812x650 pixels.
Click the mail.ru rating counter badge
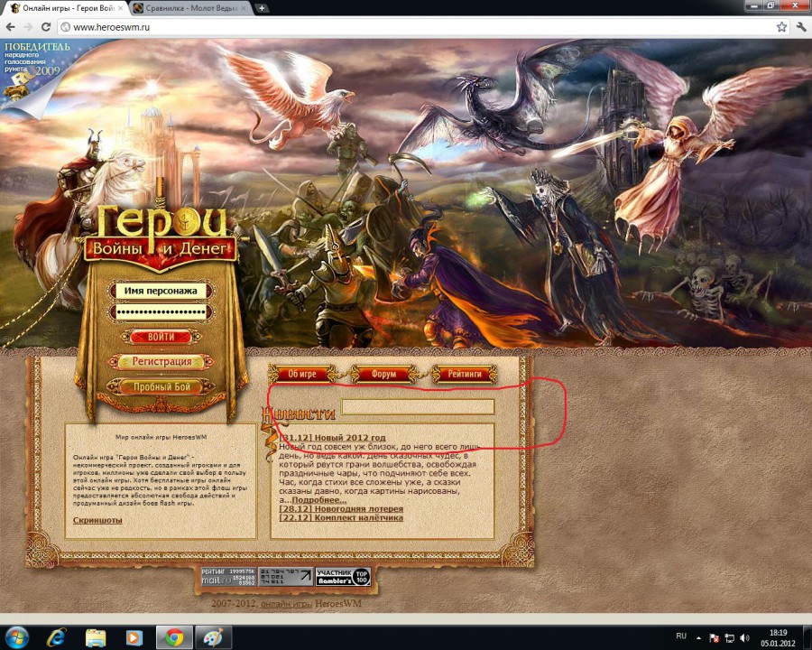[228, 577]
